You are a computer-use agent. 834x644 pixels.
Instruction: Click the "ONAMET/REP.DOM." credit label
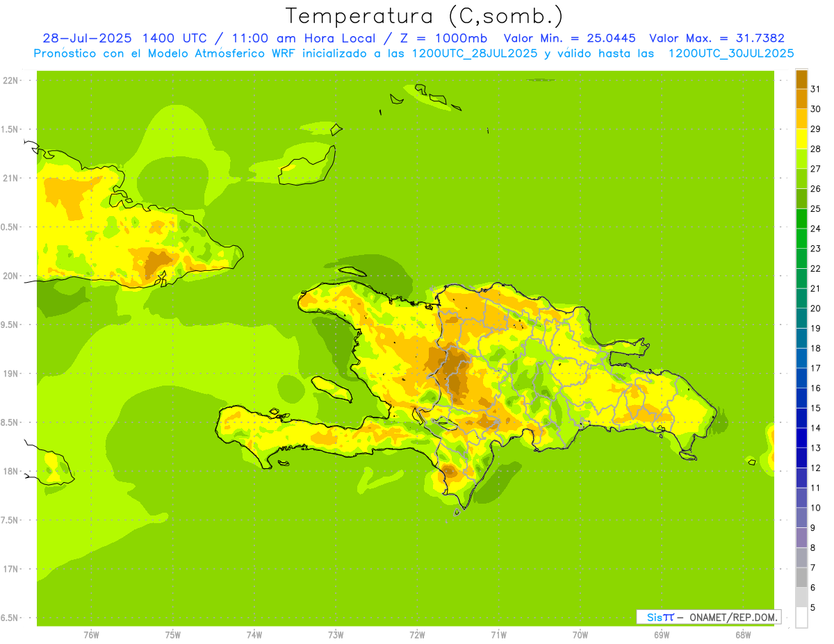[x=733, y=617]
